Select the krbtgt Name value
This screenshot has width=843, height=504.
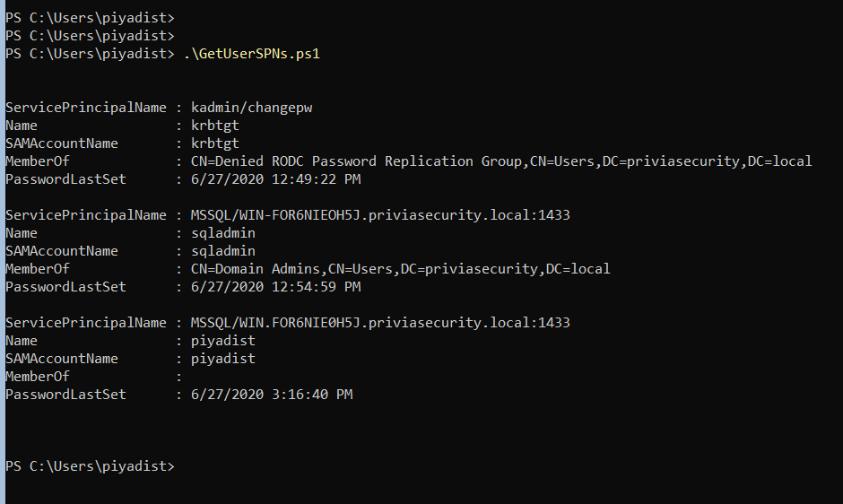click(215, 126)
